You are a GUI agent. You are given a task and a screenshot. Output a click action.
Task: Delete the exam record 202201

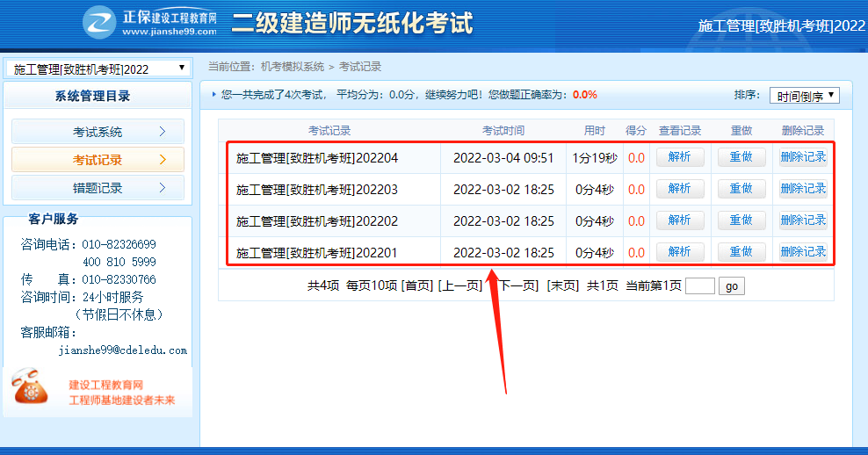click(803, 252)
